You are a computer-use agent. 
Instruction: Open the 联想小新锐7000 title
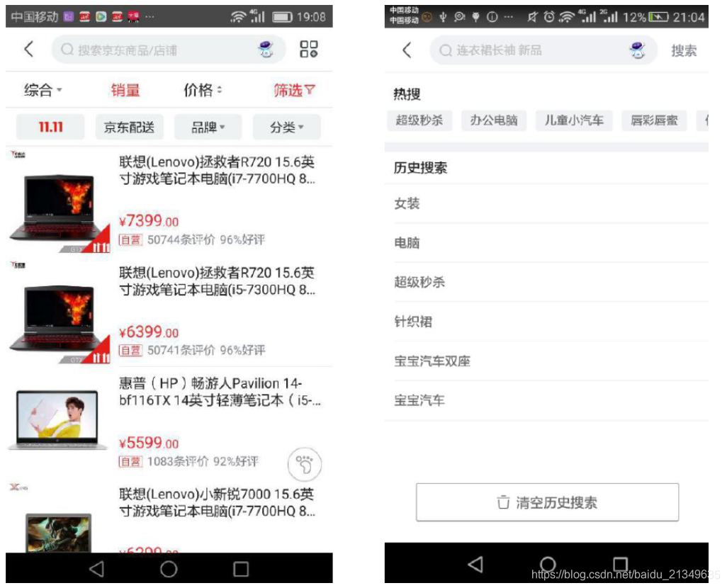pos(217,503)
